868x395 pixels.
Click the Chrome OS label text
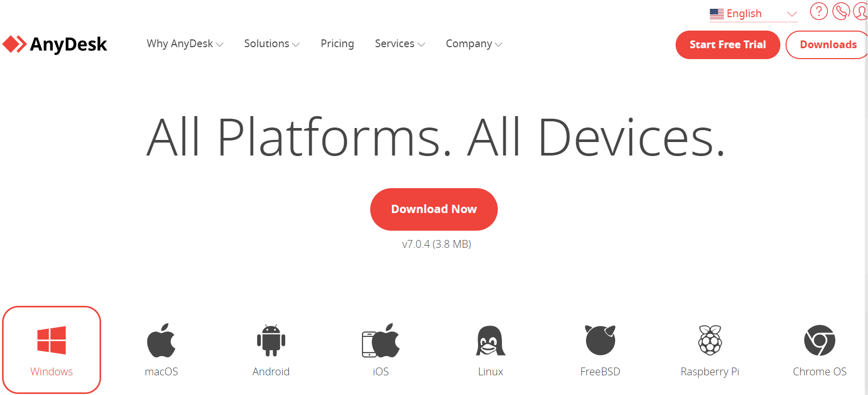pos(820,372)
